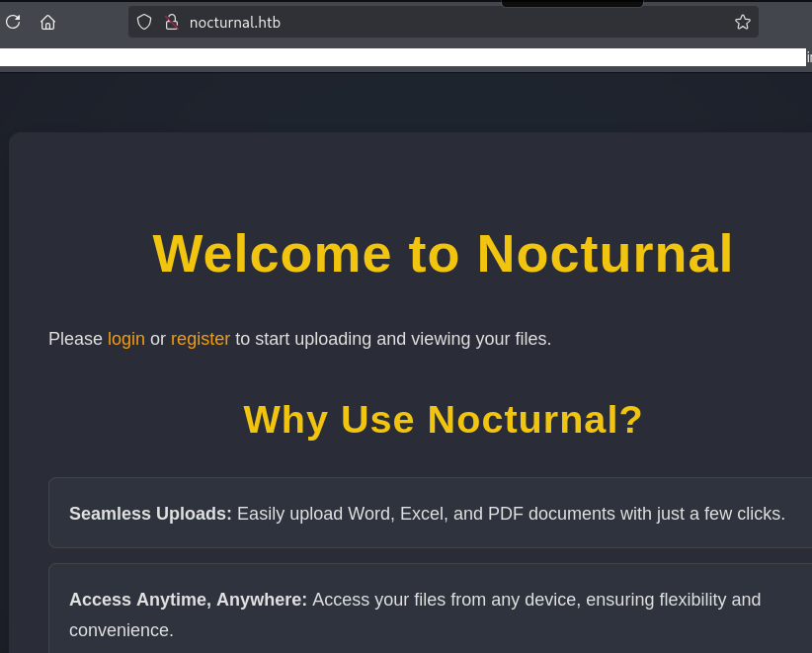Image resolution: width=812 pixels, height=653 pixels.
Task: Go to the browser home page
Action: tap(47, 22)
